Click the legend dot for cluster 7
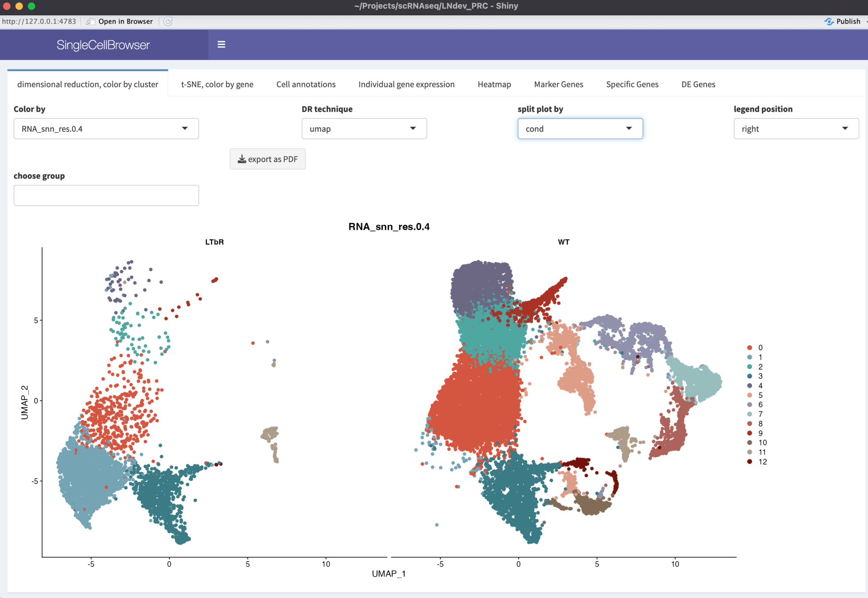 coord(749,414)
